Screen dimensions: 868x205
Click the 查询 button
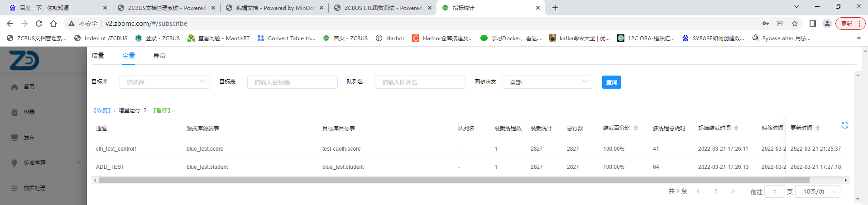click(x=612, y=82)
